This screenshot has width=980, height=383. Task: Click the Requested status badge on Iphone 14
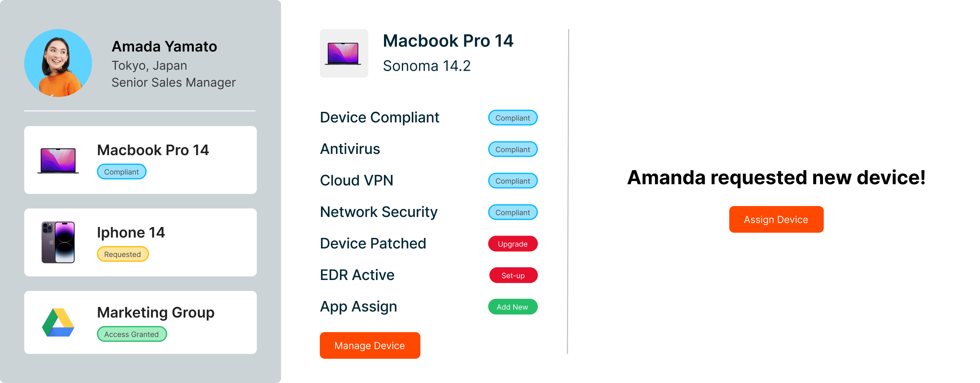123,254
